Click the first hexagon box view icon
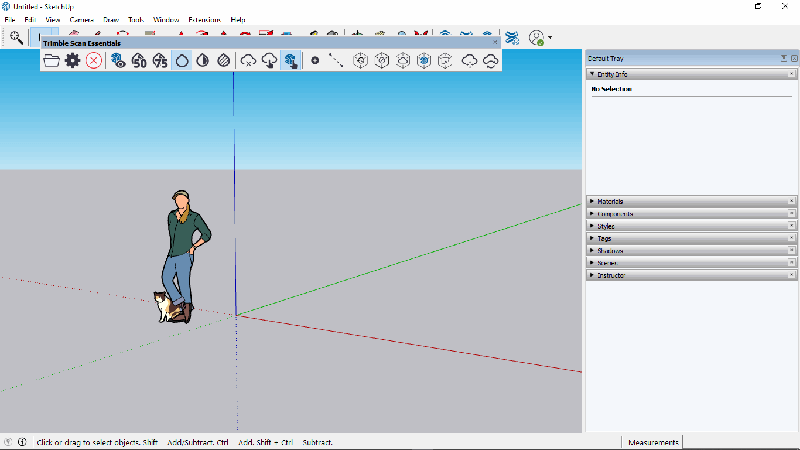Image resolution: width=800 pixels, height=450 pixels. 360,61
